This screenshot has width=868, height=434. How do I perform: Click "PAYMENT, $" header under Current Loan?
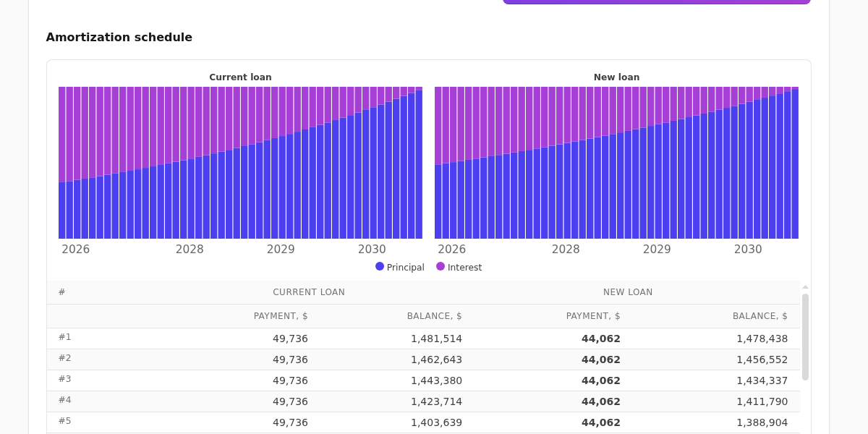pos(281,316)
